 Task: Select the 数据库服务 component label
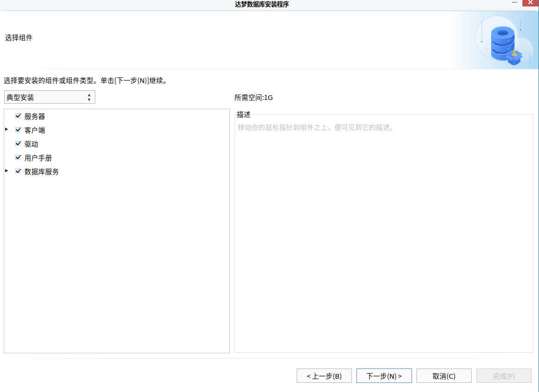pos(41,171)
